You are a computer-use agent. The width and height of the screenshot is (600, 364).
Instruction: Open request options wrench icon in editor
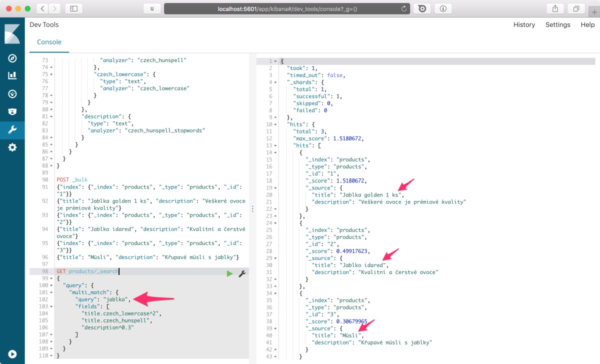point(241,273)
